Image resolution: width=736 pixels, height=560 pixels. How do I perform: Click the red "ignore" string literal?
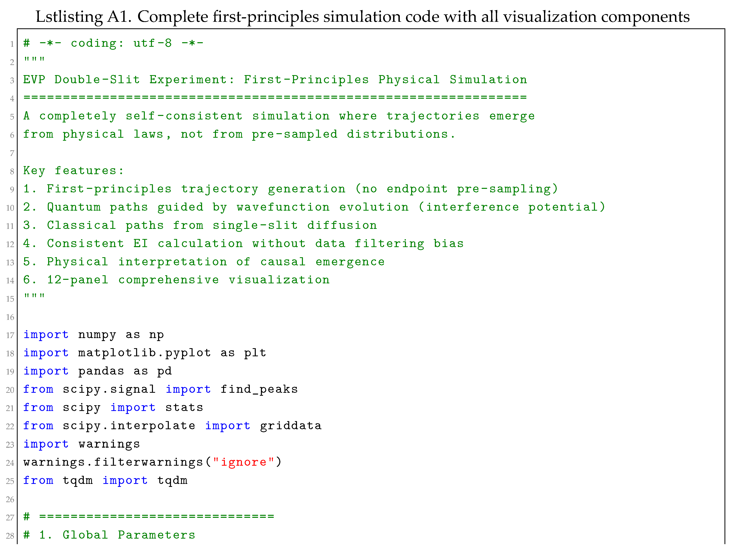(243, 462)
